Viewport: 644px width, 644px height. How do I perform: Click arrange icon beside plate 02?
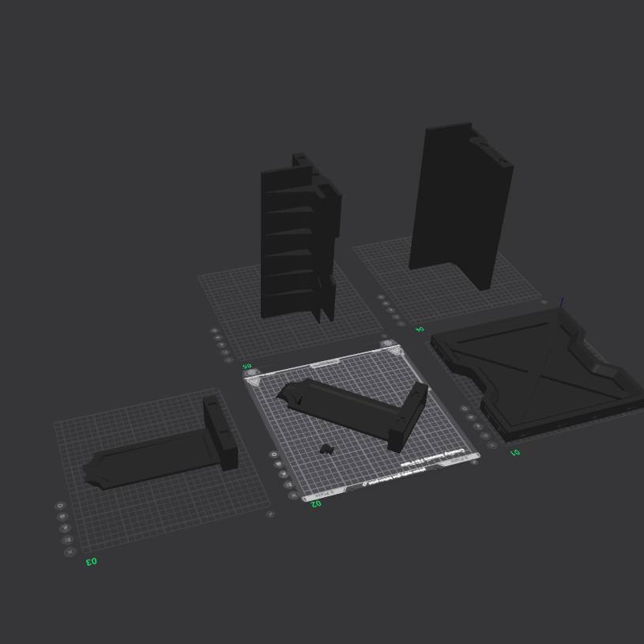[283, 474]
